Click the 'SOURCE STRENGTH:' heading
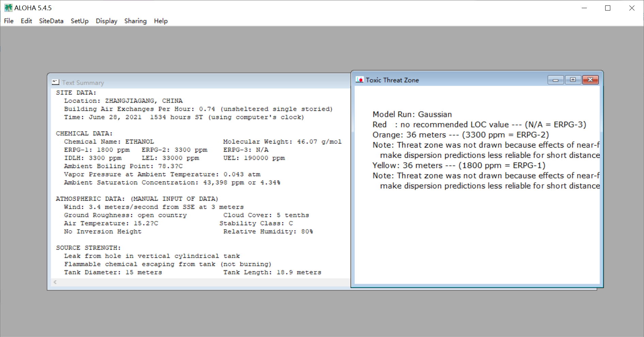The width and height of the screenshot is (644, 337). click(88, 248)
